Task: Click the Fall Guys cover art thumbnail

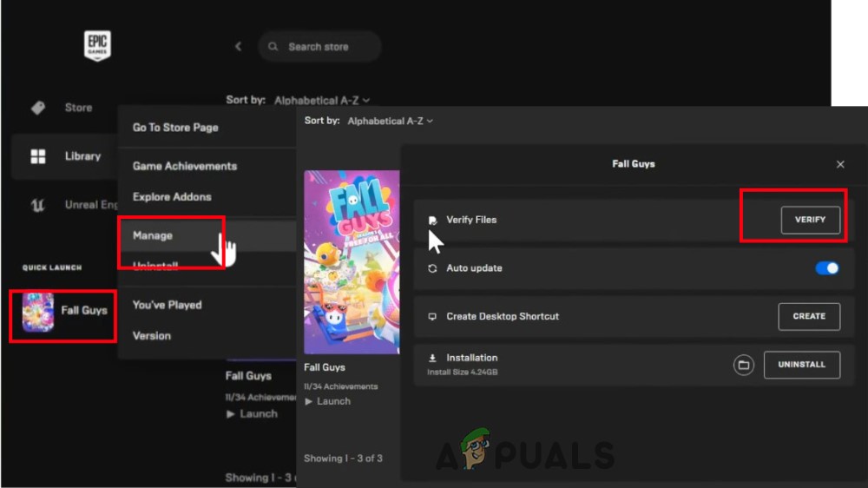Action: tap(352, 262)
